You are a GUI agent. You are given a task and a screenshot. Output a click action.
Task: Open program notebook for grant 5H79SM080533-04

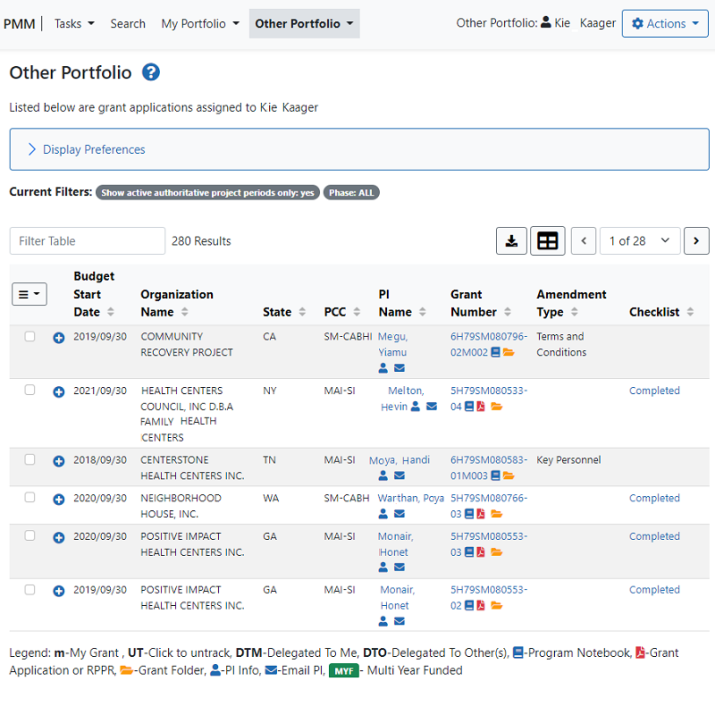(469, 406)
